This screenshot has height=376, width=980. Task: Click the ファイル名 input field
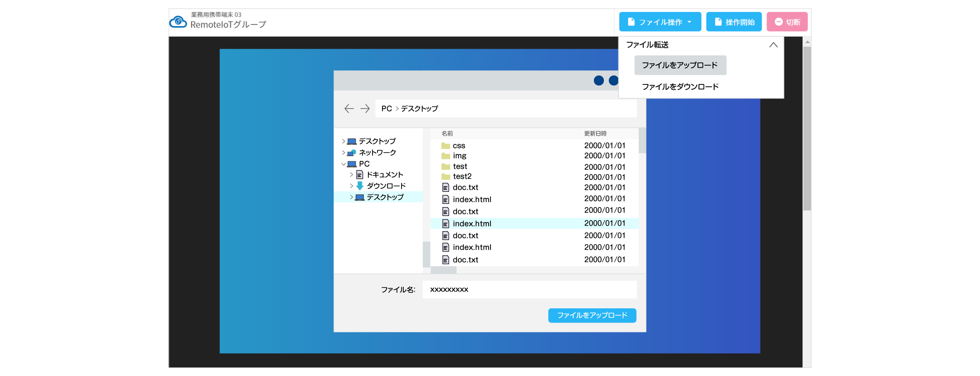tap(529, 290)
